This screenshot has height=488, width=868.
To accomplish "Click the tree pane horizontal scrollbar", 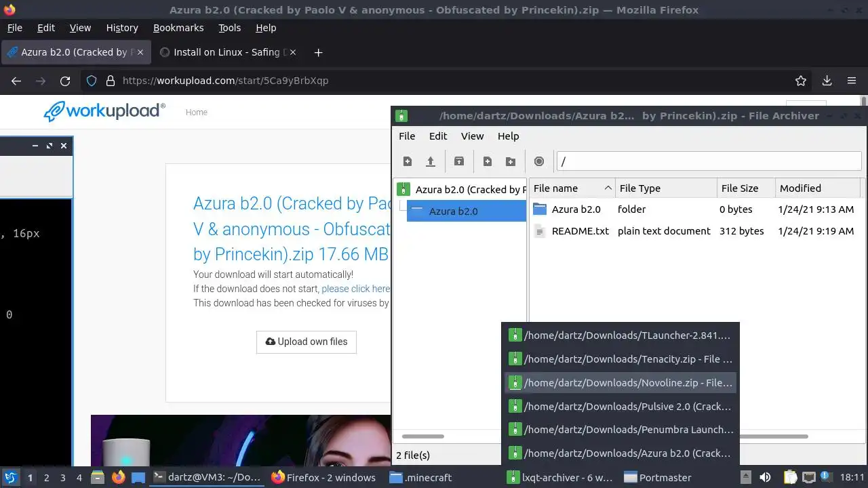I will [x=423, y=436].
